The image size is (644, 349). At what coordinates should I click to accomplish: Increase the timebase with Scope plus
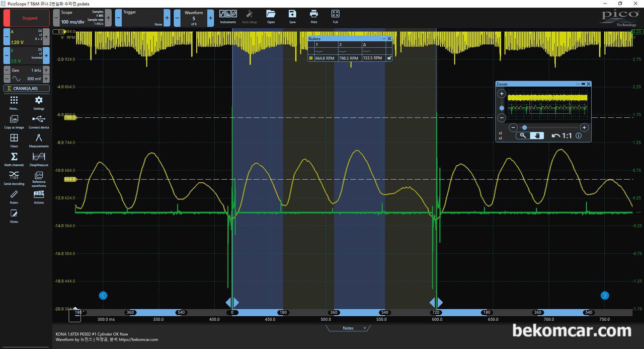coord(108,18)
